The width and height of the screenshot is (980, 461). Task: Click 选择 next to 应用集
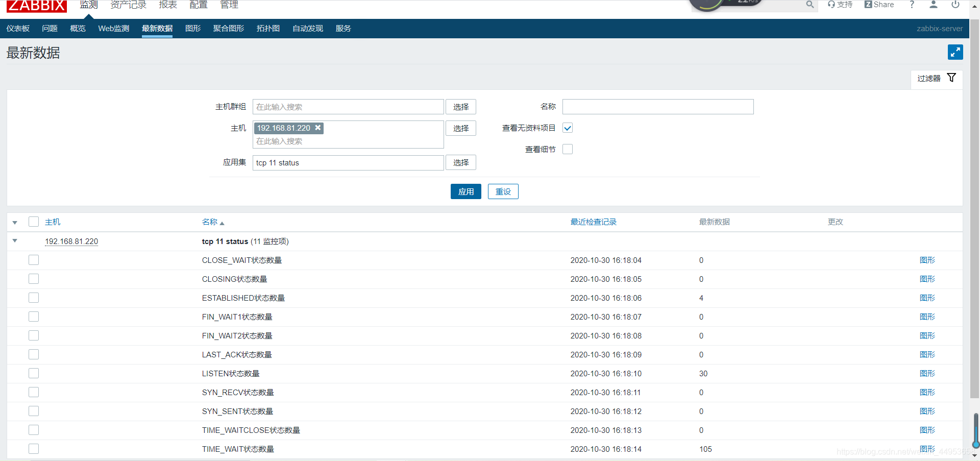461,162
